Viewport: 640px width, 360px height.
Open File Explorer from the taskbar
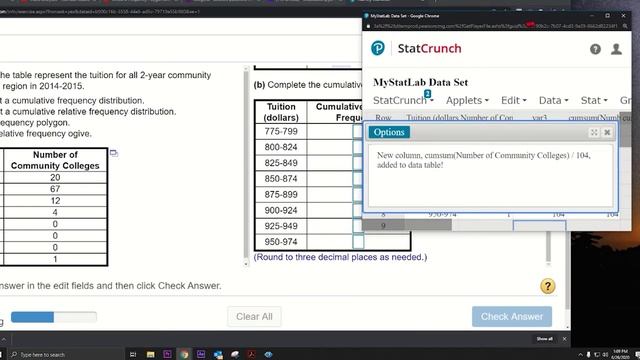(151, 354)
